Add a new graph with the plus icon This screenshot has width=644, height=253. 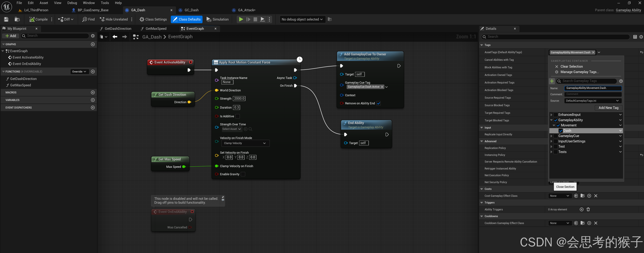pos(93,44)
